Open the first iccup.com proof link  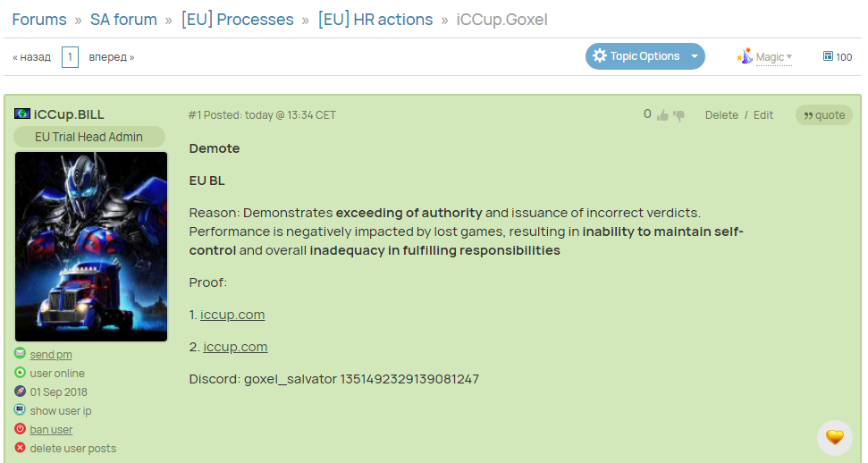(x=232, y=315)
